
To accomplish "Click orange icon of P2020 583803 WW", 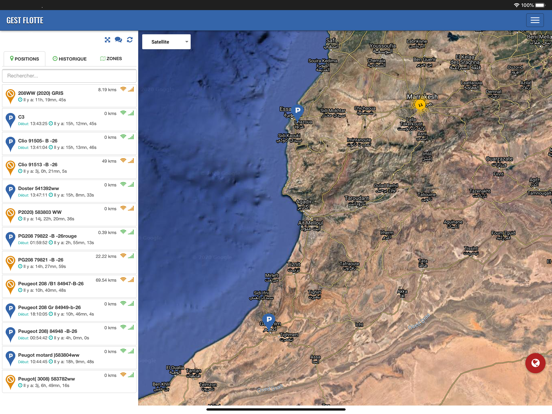I will point(11,215).
